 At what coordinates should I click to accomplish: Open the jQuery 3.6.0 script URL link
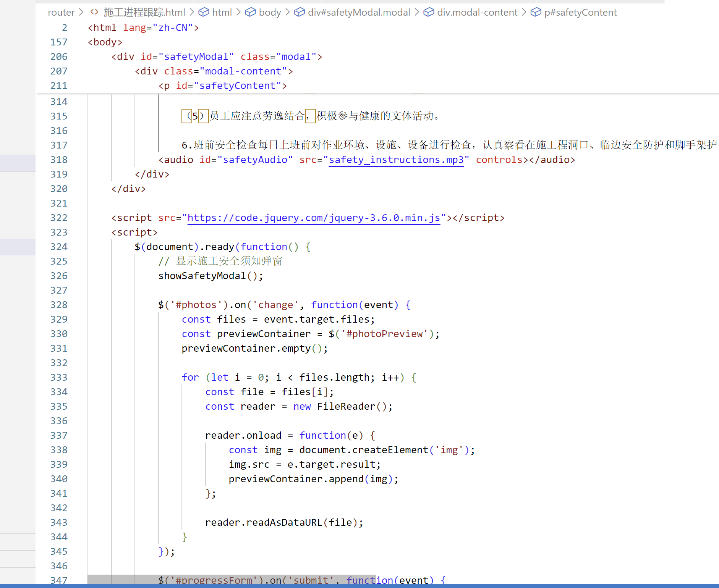[x=314, y=218]
